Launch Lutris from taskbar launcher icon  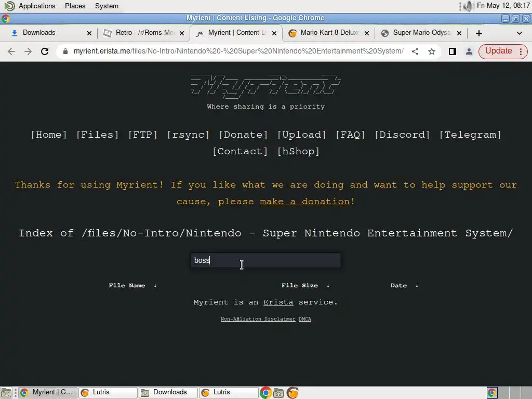[292, 393]
